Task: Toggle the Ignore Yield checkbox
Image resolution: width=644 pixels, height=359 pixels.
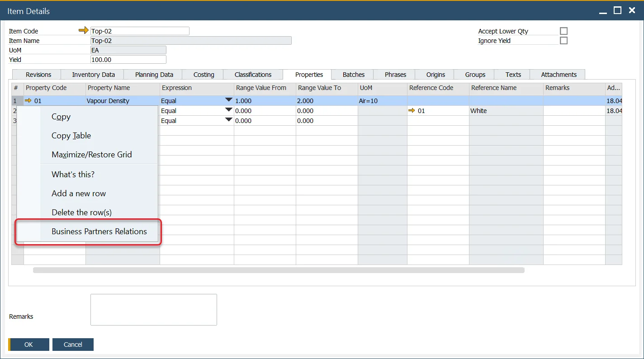Action: pos(563,41)
